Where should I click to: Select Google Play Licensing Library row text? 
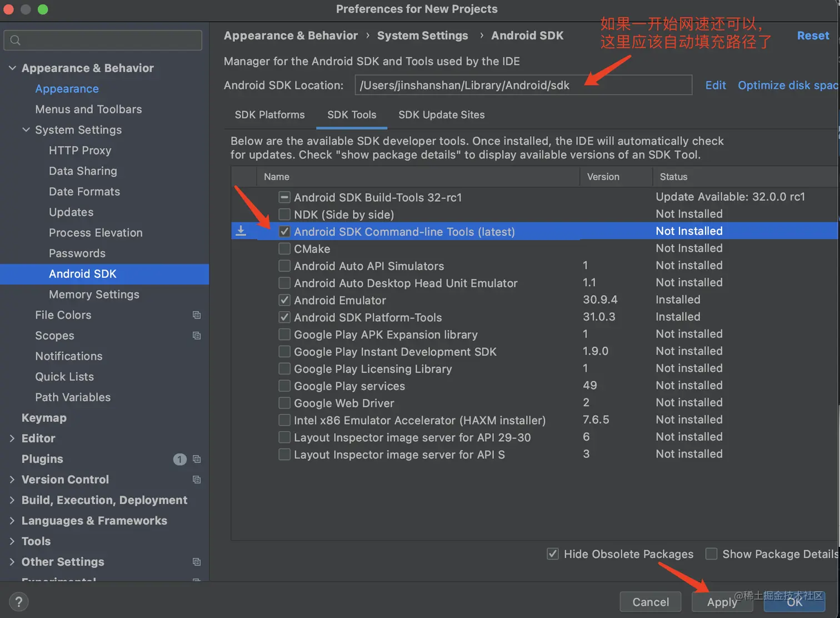click(373, 369)
